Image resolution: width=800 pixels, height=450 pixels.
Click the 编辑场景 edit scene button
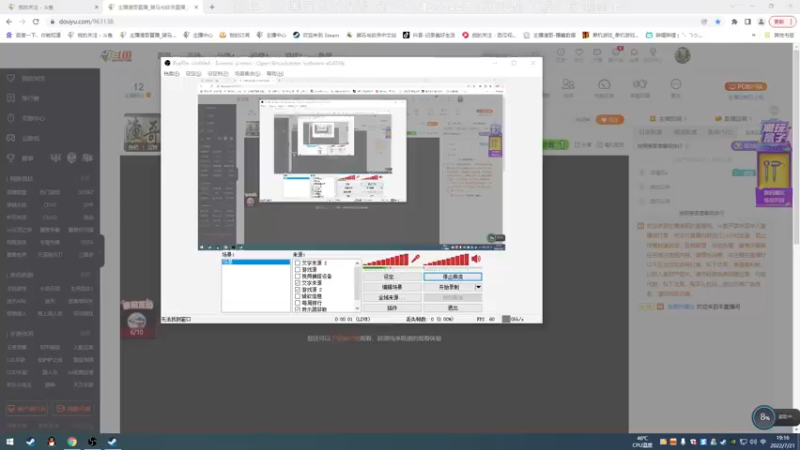pyautogui.click(x=392, y=287)
